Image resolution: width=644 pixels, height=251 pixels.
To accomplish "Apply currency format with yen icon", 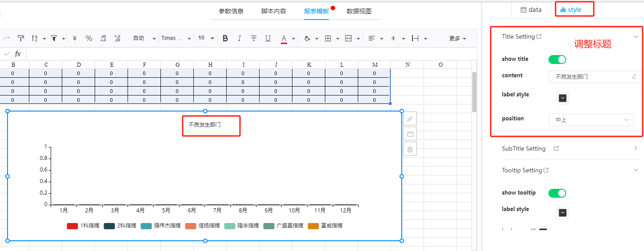I will pyautogui.click(x=75, y=38).
